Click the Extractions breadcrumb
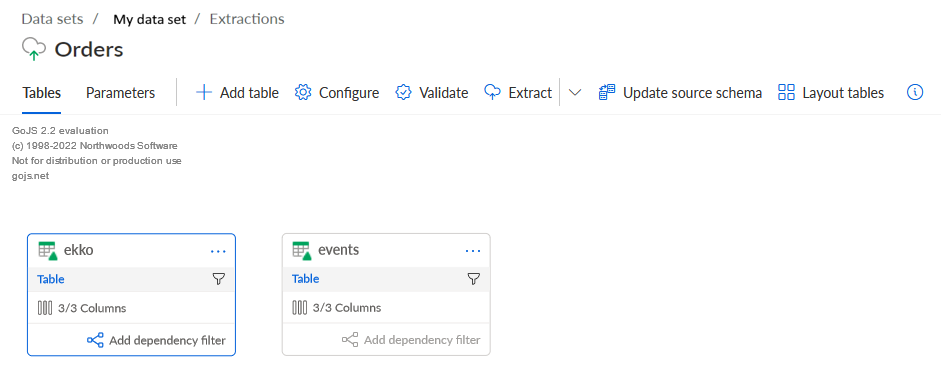 [x=247, y=19]
